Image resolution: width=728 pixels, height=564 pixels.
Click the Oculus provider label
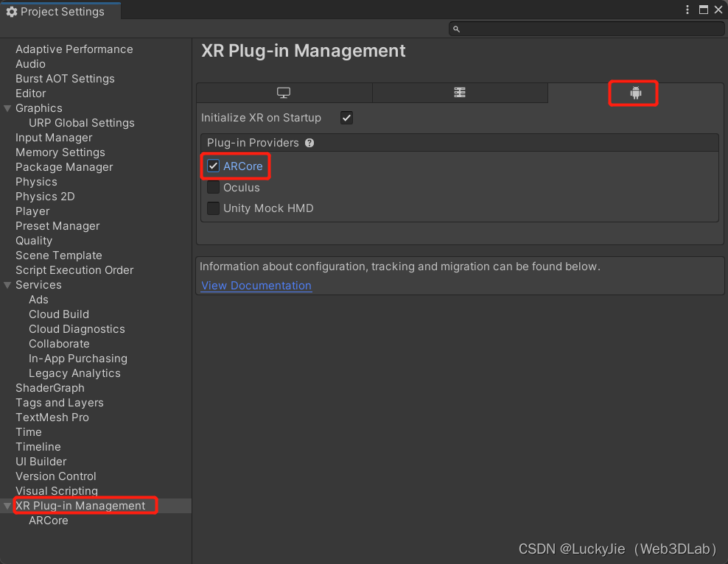point(242,187)
